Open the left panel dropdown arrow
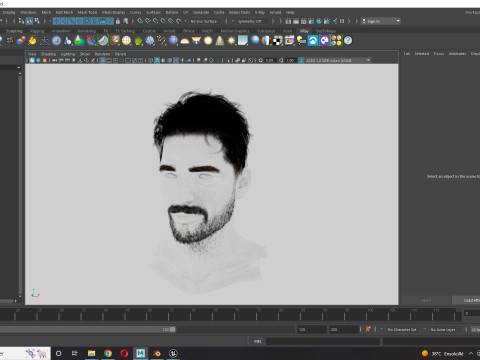480x360 pixels. point(18,67)
